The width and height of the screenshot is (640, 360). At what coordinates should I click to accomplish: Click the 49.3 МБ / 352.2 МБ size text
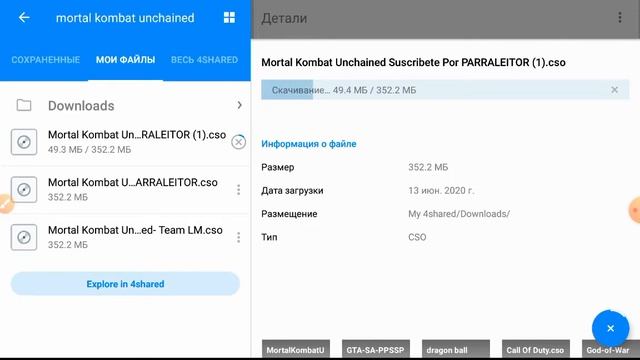89,150
